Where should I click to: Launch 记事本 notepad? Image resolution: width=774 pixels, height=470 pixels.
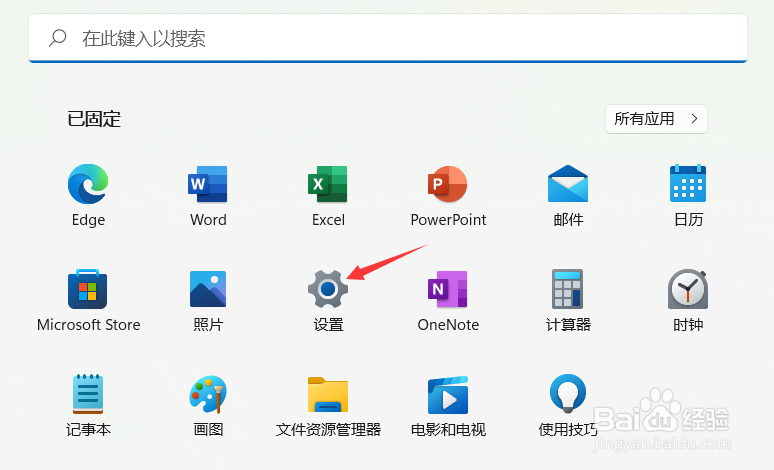[88, 393]
